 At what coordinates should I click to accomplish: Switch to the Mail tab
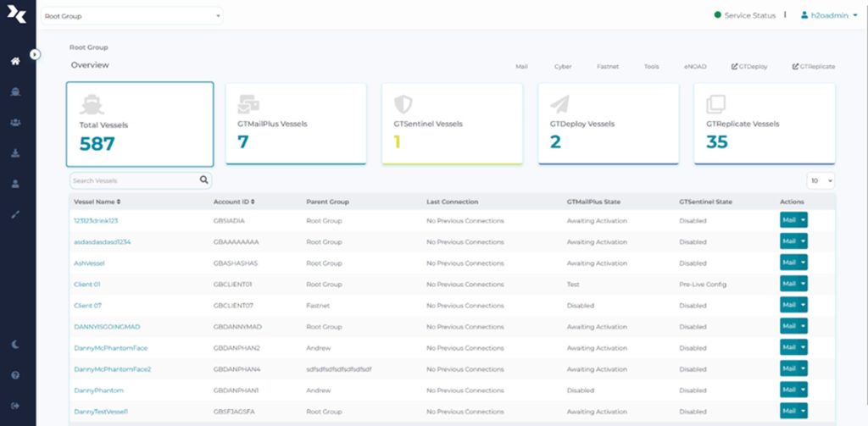521,66
